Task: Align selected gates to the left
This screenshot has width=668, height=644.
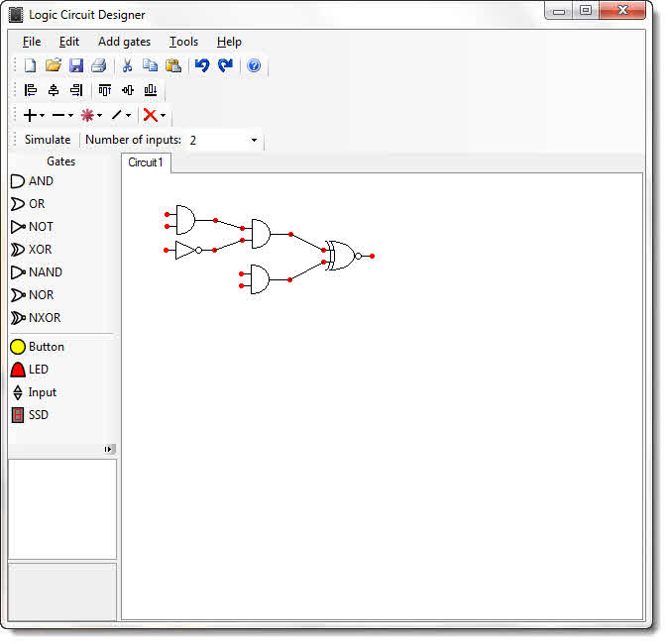Action: 31,90
